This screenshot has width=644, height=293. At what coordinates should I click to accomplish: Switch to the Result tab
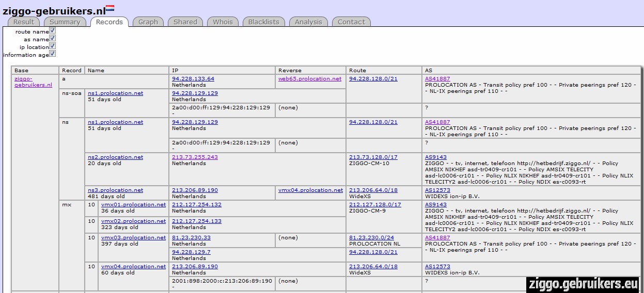pyautogui.click(x=24, y=22)
